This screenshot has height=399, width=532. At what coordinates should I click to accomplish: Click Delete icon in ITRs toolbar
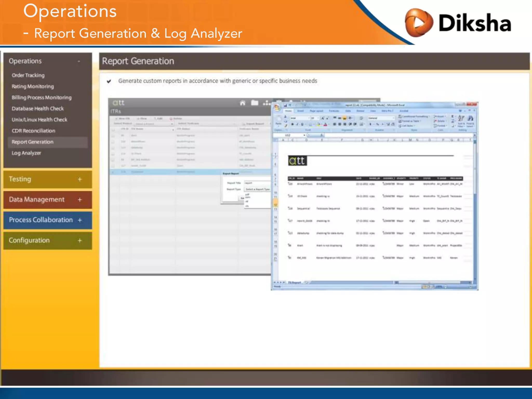[x=176, y=118]
